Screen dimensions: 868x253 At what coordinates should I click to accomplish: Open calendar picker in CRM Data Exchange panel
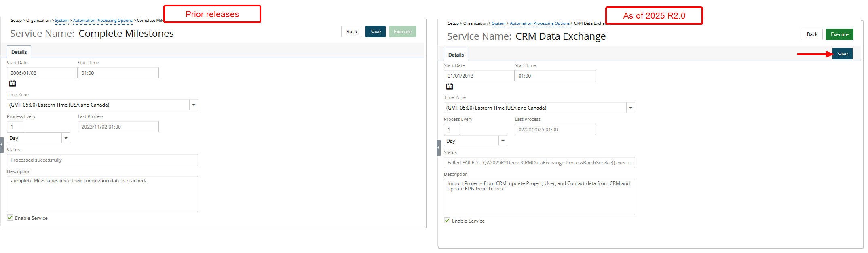click(x=450, y=86)
